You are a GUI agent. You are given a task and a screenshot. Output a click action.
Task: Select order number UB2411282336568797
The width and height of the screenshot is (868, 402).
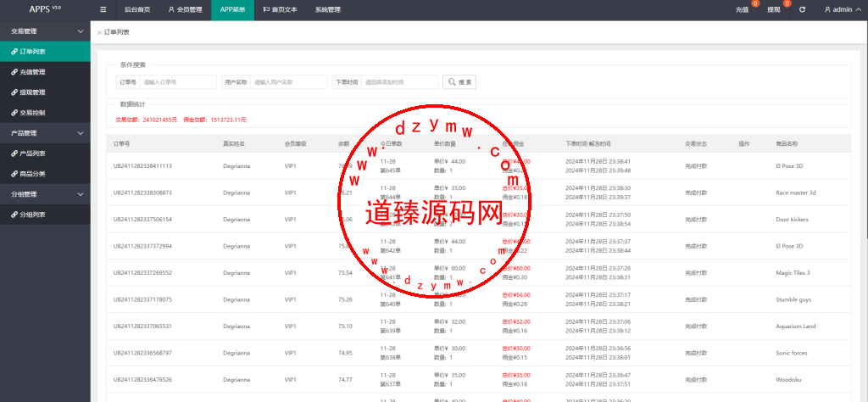(x=142, y=353)
